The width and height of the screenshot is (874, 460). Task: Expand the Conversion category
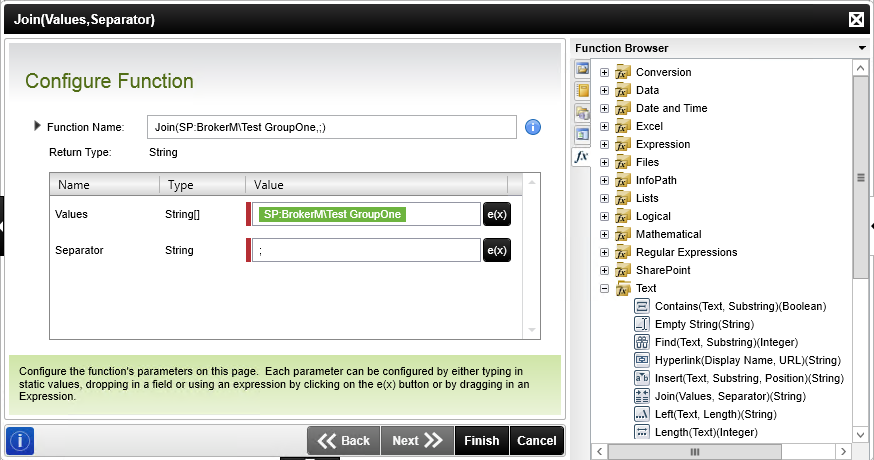(x=604, y=72)
